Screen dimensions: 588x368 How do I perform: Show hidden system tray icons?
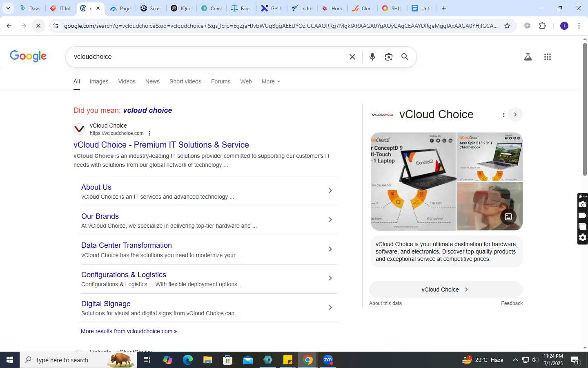point(515,360)
